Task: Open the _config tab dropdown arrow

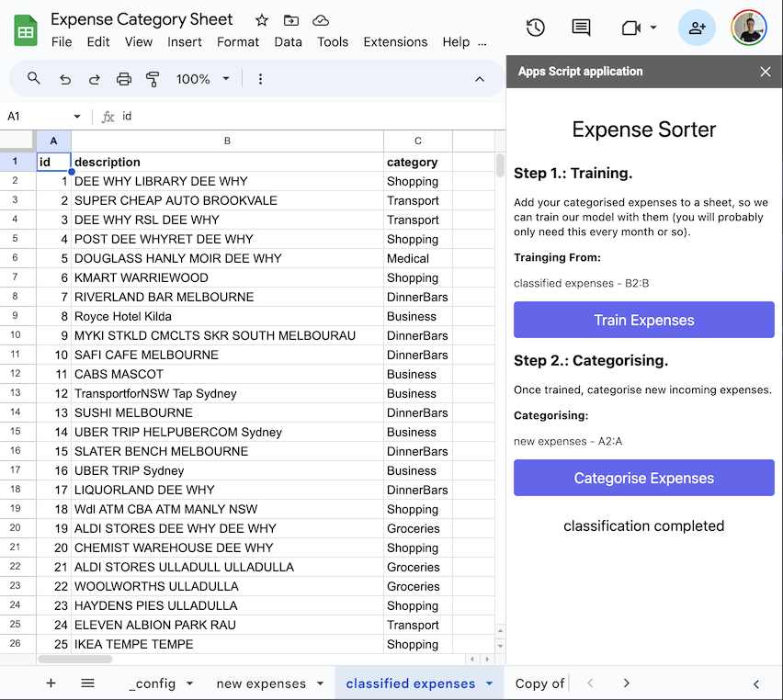Action: point(189,683)
